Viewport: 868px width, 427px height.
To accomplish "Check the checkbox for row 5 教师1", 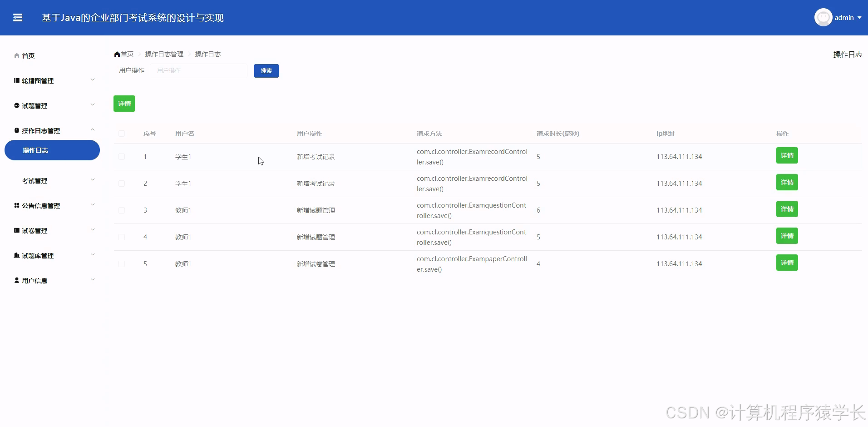I will 122,263.
